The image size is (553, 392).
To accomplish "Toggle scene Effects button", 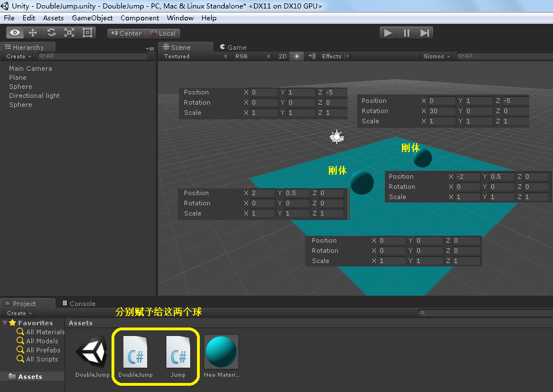I will click(x=332, y=57).
